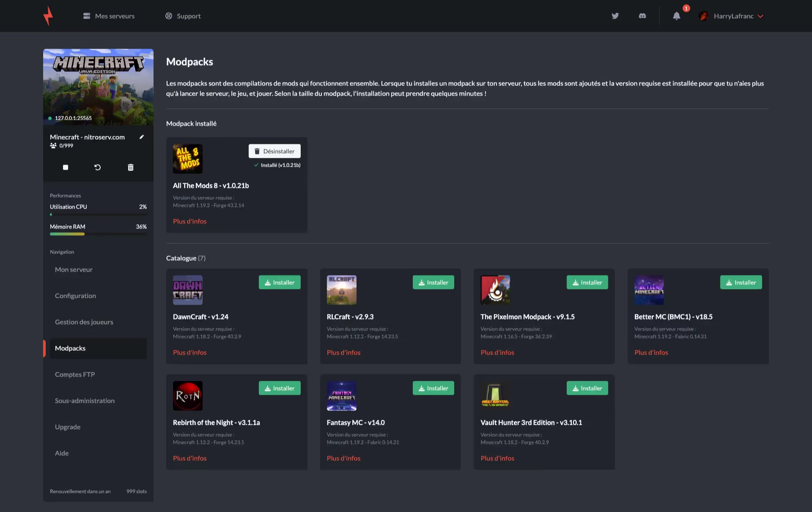Click the All The Mods 8 logo
Screen dimensions: 812x512
pos(188,159)
